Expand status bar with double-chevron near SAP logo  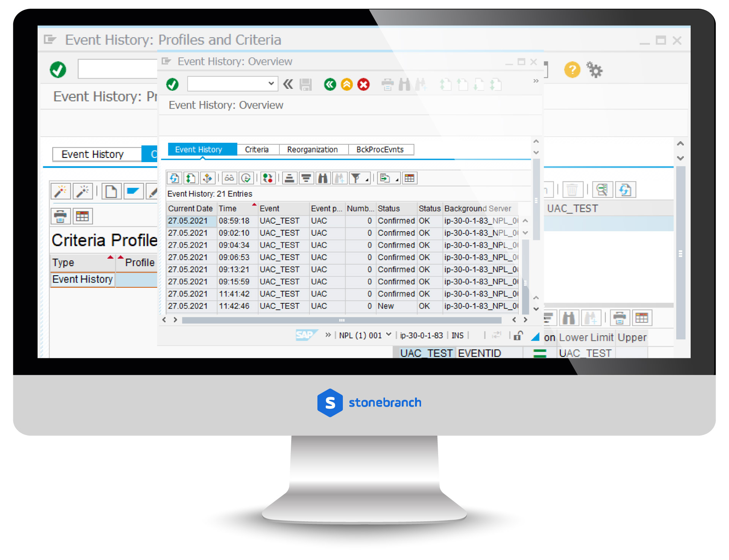click(x=328, y=335)
